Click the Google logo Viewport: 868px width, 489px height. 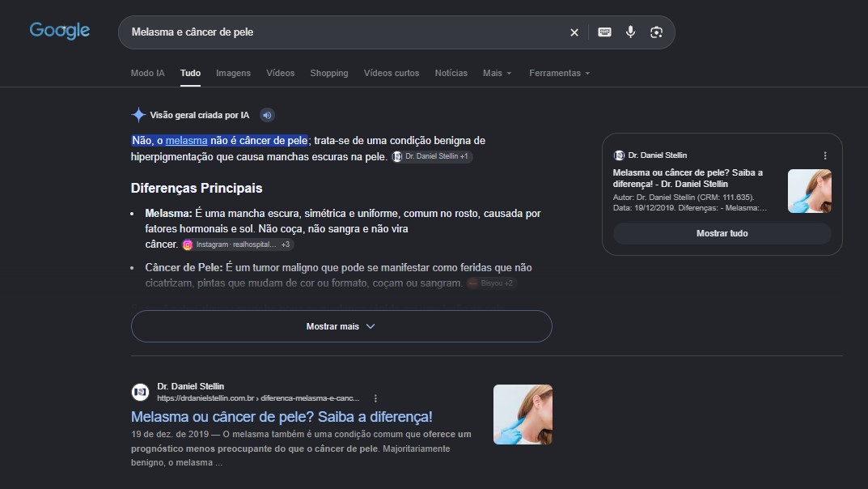pyautogui.click(x=60, y=31)
